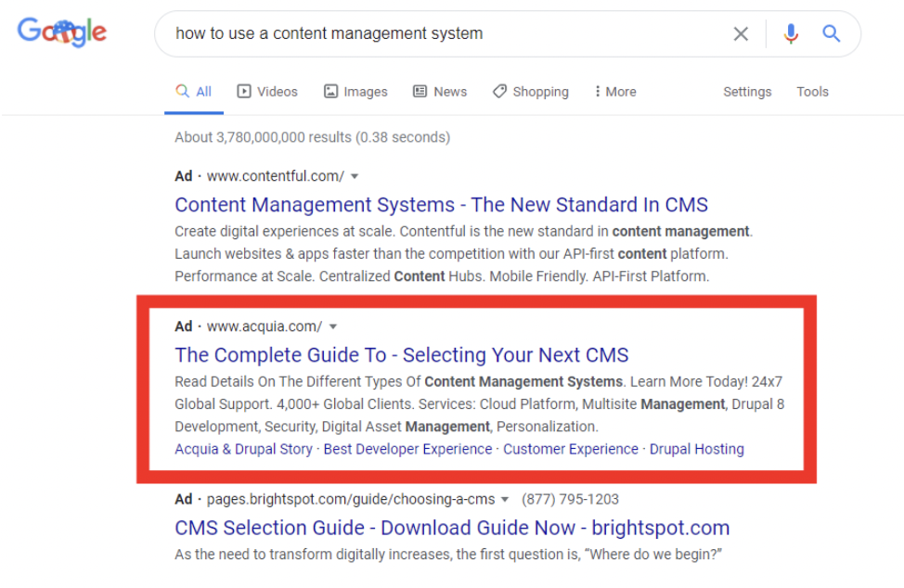Expand the contentful.com ad dropdown arrow

click(355, 176)
